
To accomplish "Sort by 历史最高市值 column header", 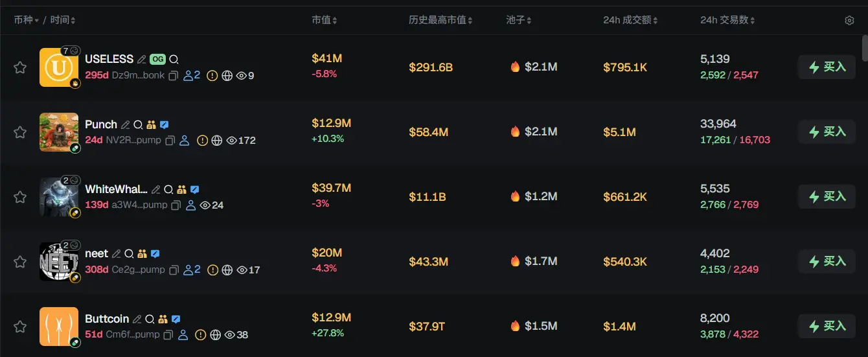I will click(x=440, y=21).
